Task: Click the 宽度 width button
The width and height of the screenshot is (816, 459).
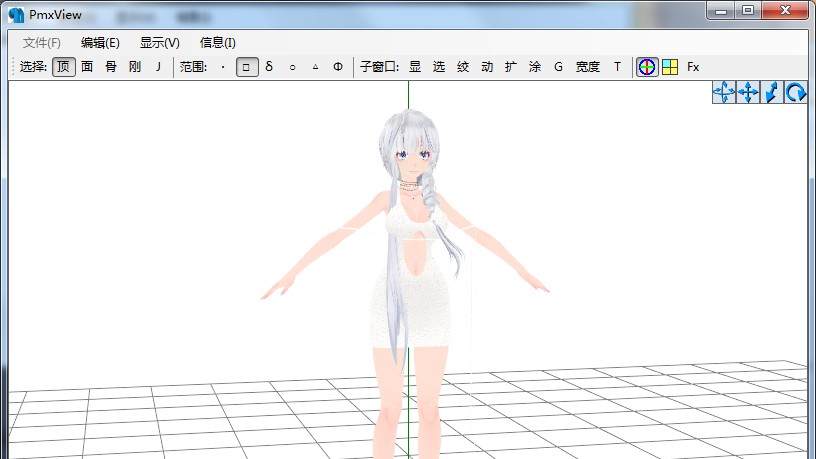Action: coord(588,67)
